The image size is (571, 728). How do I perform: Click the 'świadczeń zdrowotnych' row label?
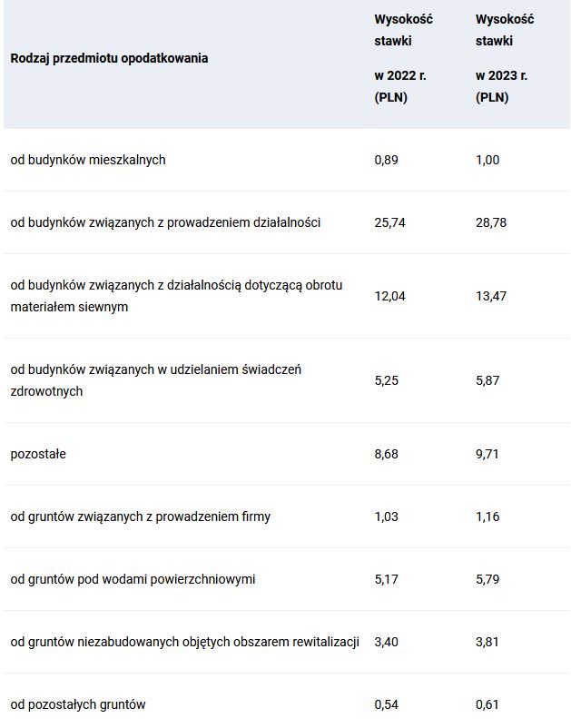tap(156, 380)
